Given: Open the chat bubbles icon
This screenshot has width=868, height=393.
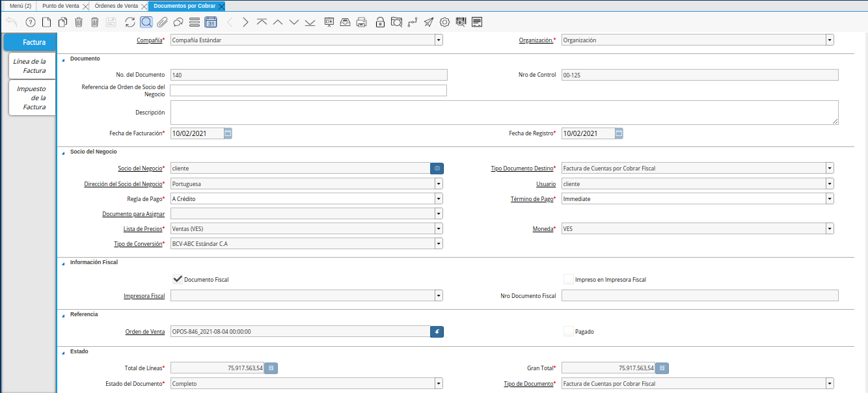Looking at the screenshot, I should 178,22.
